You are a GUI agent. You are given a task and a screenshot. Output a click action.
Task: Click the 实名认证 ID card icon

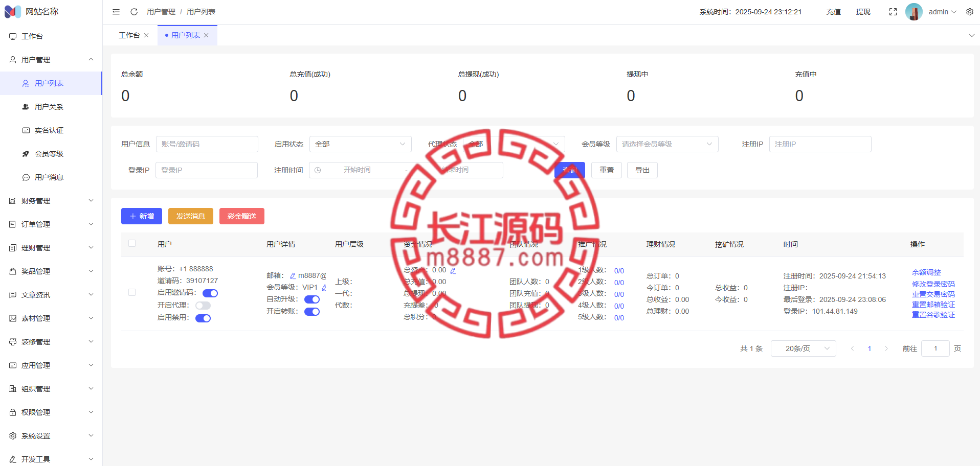[x=26, y=130]
